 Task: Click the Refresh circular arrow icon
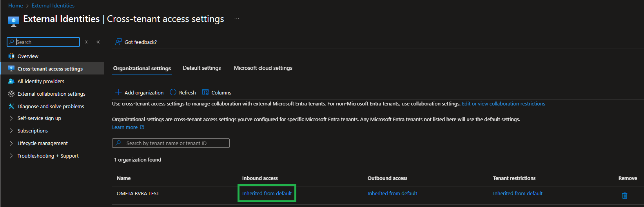click(173, 93)
